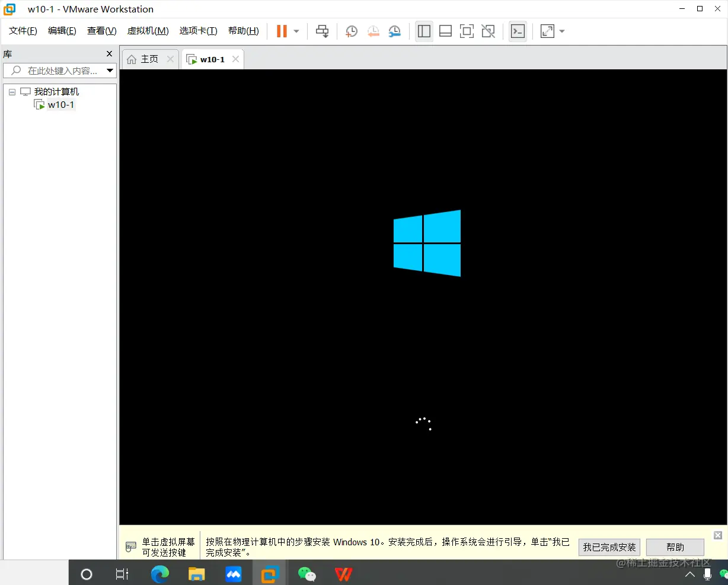Collapse the 我的计算机 tree node
Image resolution: width=728 pixels, height=585 pixels.
(12, 92)
